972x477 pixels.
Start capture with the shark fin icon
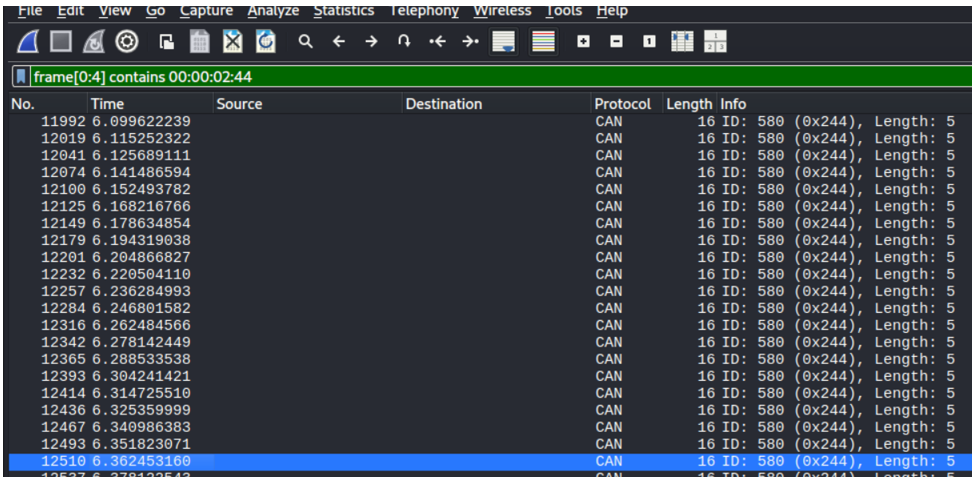pos(29,43)
